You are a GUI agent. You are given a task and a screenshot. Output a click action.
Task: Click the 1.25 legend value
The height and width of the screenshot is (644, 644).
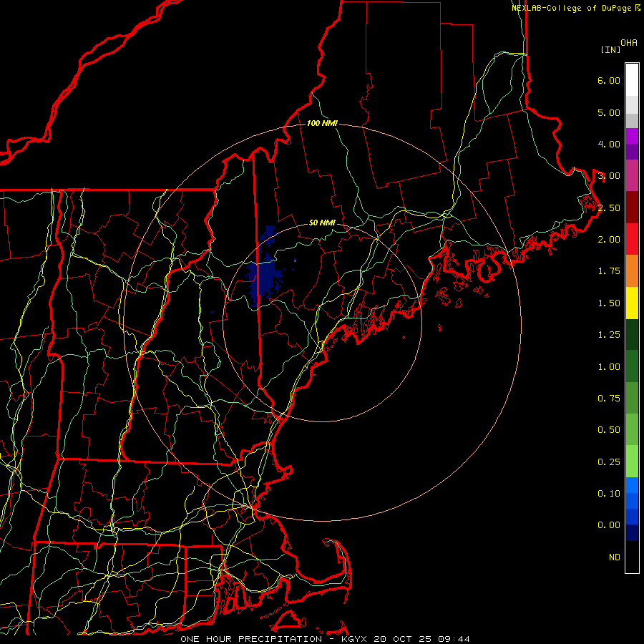tap(609, 335)
